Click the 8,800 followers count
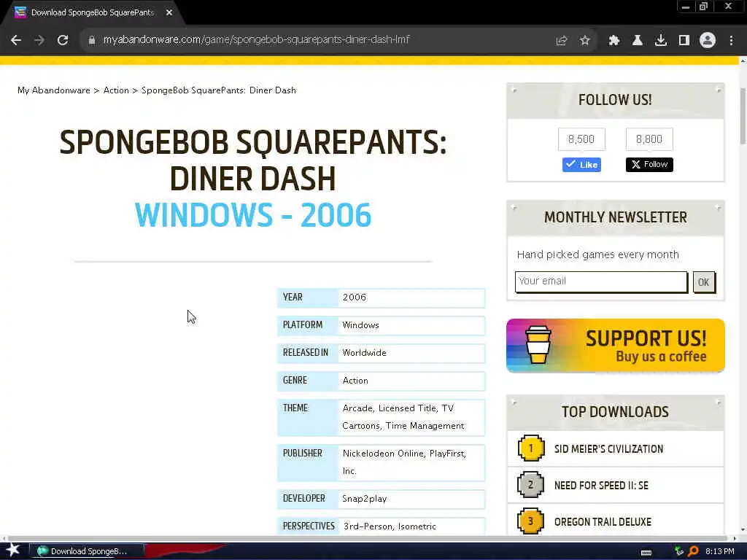Screen dimensions: 747x560 pos(649,139)
